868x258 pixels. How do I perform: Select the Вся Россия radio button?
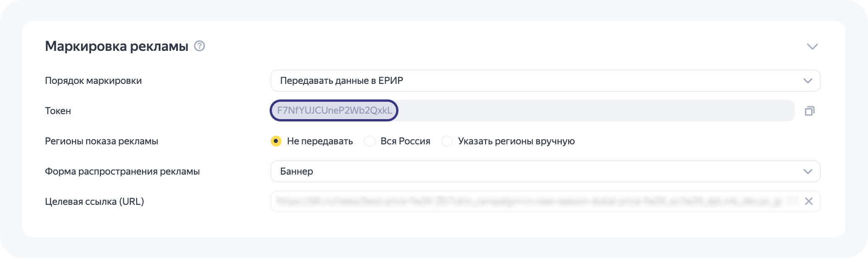pyautogui.click(x=370, y=141)
